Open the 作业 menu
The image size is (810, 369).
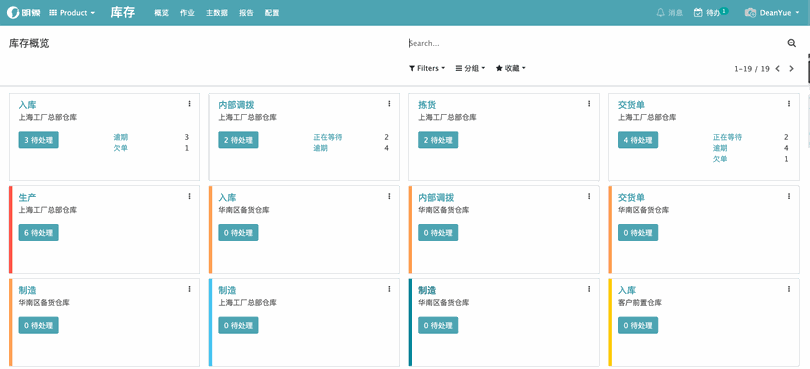click(x=187, y=13)
